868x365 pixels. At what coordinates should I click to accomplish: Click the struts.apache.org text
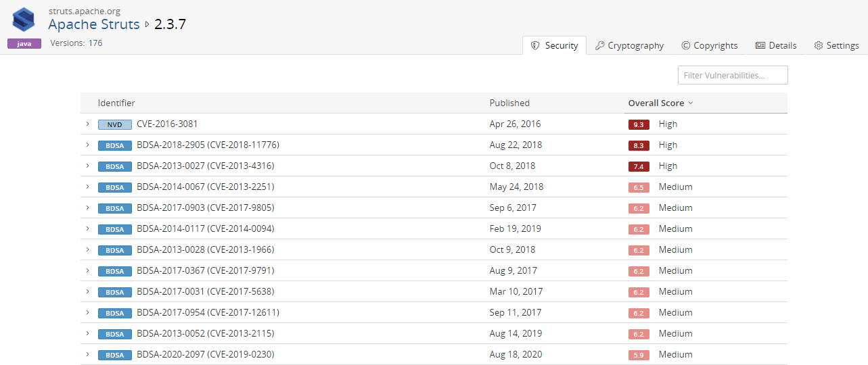[x=84, y=11]
